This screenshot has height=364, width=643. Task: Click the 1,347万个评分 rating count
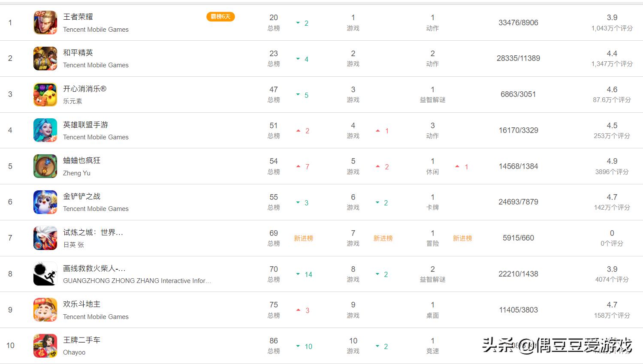click(612, 64)
